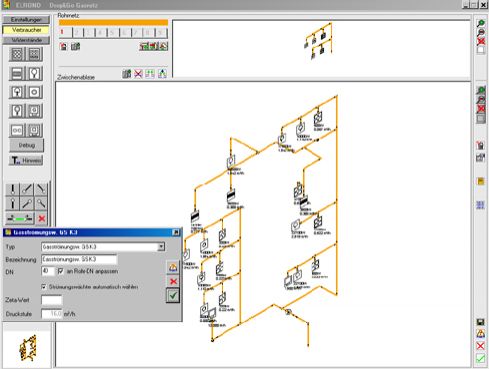Image resolution: width=489 pixels, height=369 pixels.
Task: Select Rohrnetz number tab 5
Action: click(113, 32)
